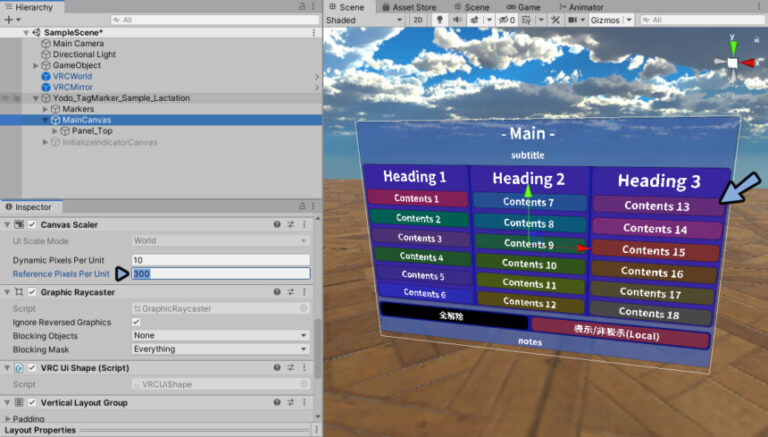Image resolution: width=768 pixels, height=437 pixels.
Task: Open Blocking Mask dropdown
Action: [x=221, y=349]
